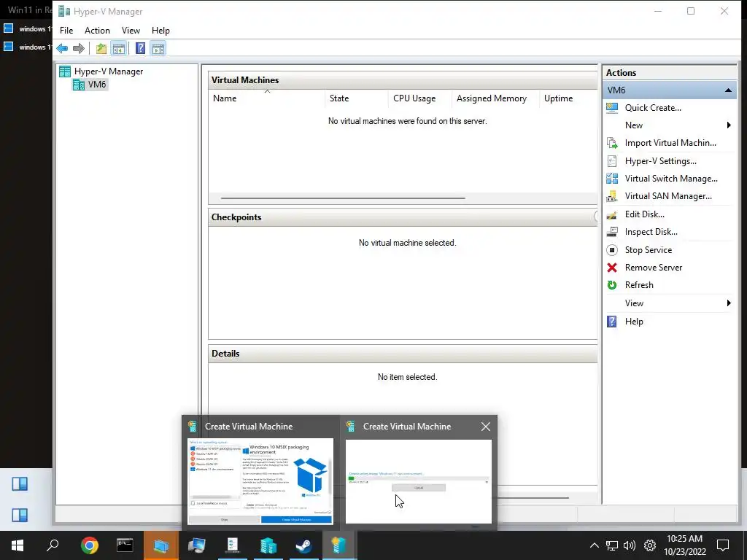Open taskbar Search magnifier

[x=53, y=545]
